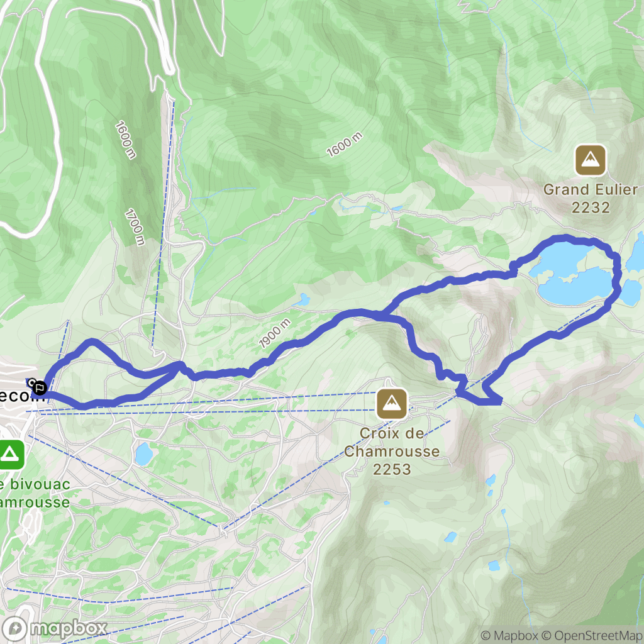Click the Croix de Chamrousse summit icon
Image resolution: width=644 pixels, height=644 pixels.
(392, 404)
